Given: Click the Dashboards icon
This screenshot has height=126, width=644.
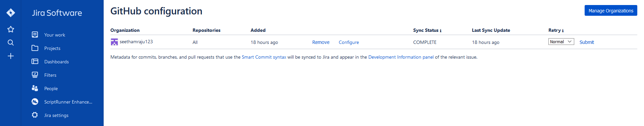Looking at the screenshot, I should 35,61.
